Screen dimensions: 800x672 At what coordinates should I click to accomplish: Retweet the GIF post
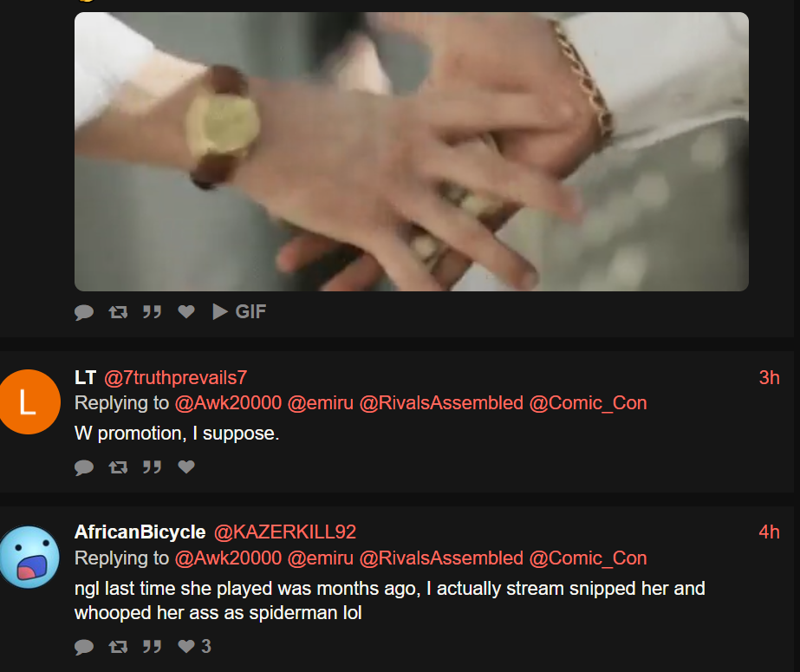[118, 312]
